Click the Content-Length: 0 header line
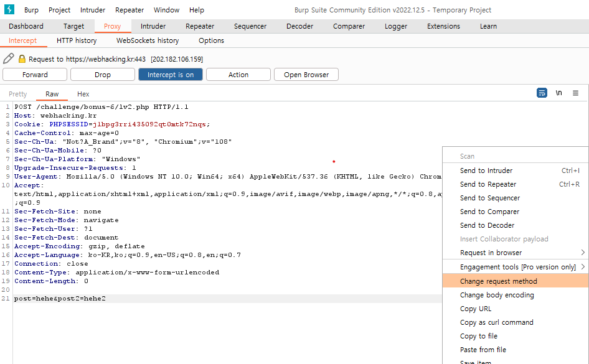The height and width of the screenshot is (364, 589). [x=52, y=281]
